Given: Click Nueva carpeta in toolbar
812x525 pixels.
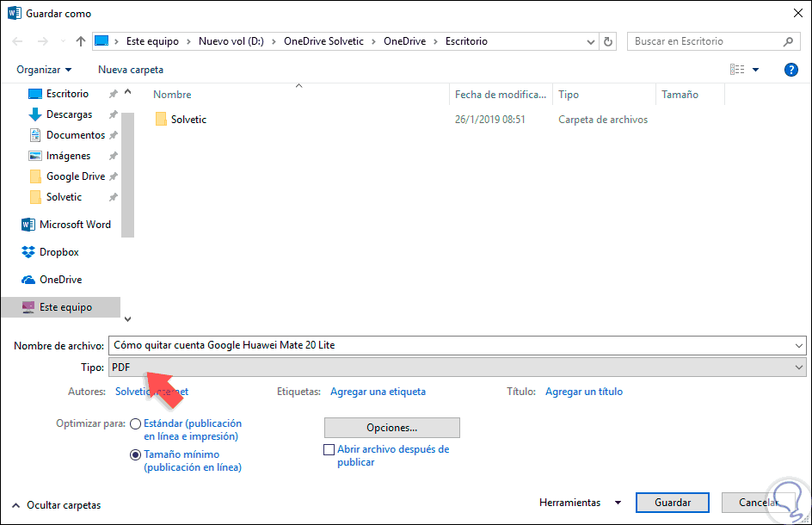Looking at the screenshot, I should [x=131, y=70].
